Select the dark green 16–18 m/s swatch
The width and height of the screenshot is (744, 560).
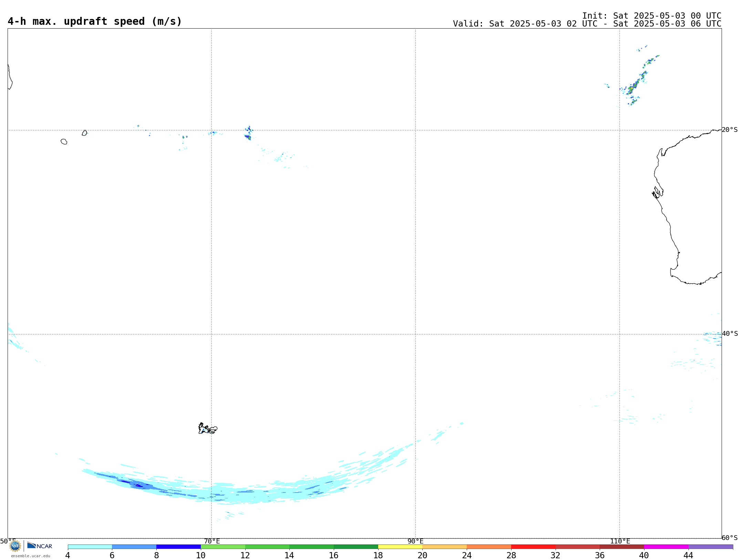point(356,547)
